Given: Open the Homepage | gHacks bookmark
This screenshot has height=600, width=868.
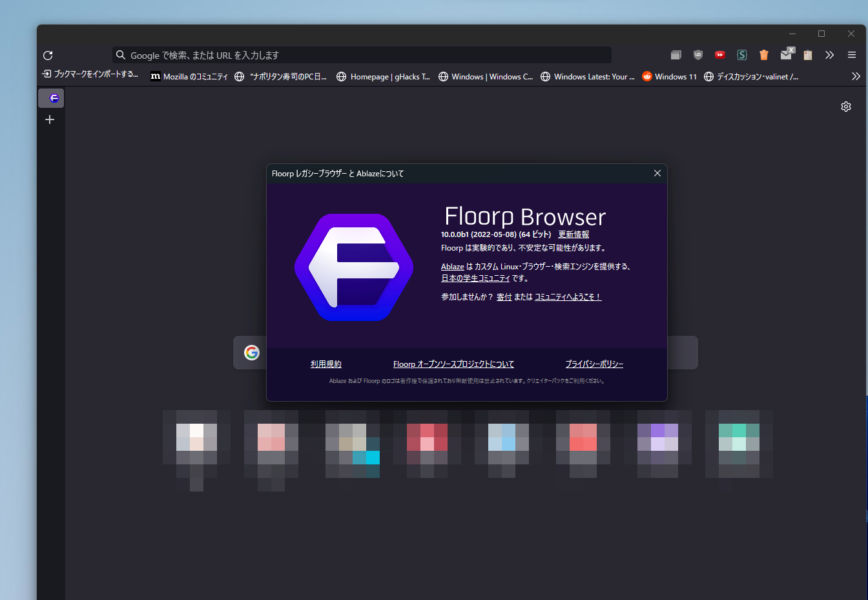Looking at the screenshot, I should 384,76.
